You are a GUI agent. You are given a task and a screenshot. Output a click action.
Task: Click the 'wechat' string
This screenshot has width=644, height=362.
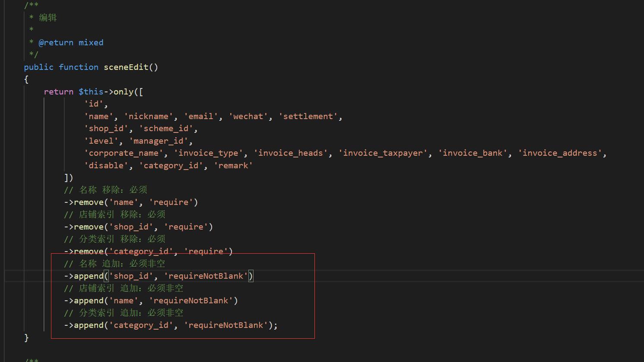pos(248,116)
